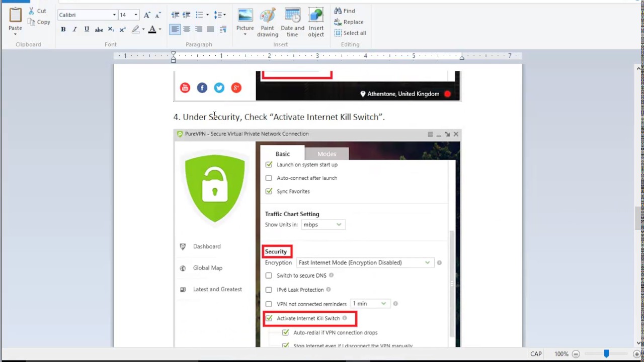This screenshot has height=362, width=644.
Task: Click the text highlight color pen
Action: 135,30
